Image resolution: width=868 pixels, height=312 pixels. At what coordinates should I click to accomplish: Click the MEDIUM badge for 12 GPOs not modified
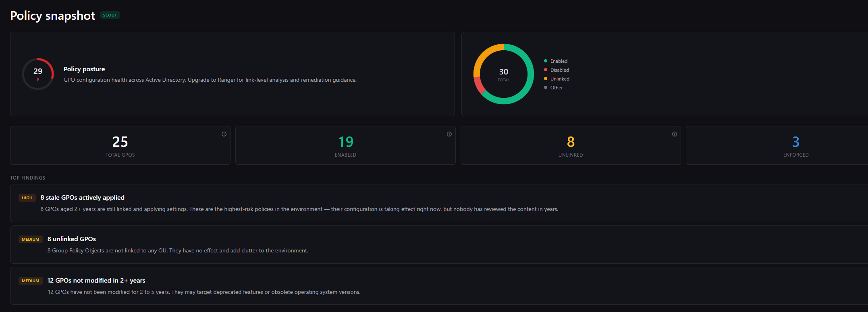(31, 281)
